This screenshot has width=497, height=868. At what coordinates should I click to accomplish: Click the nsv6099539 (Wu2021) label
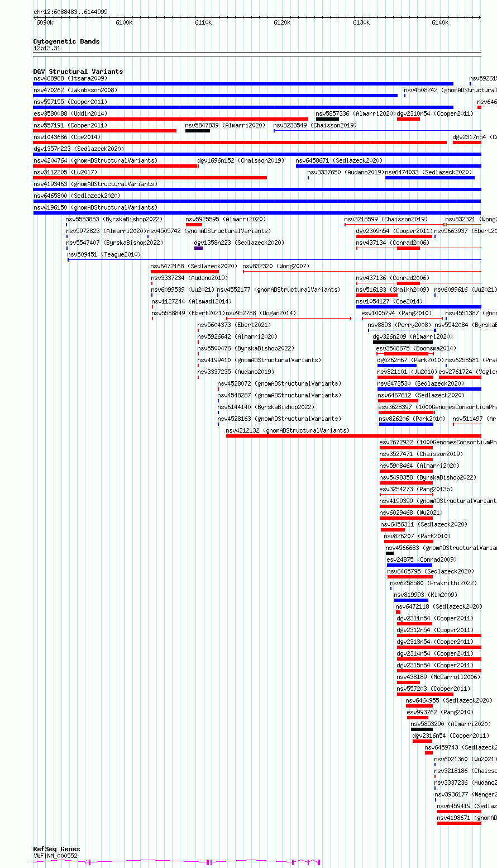coord(183,290)
